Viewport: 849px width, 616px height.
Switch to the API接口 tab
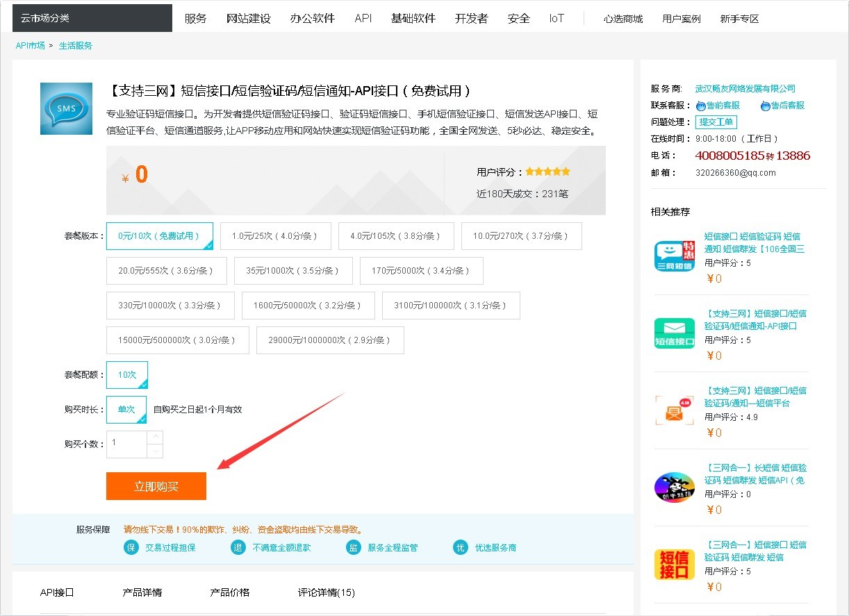pyautogui.click(x=57, y=592)
